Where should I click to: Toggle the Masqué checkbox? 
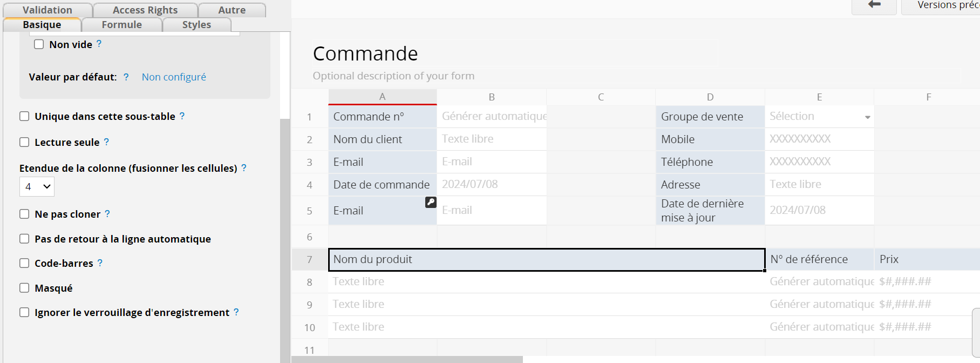tap(24, 288)
